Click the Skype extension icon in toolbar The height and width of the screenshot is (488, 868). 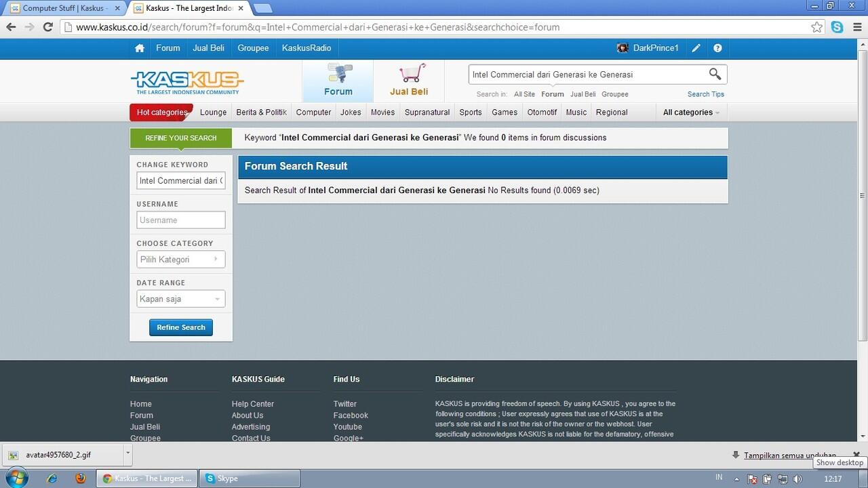coord(837,27)
